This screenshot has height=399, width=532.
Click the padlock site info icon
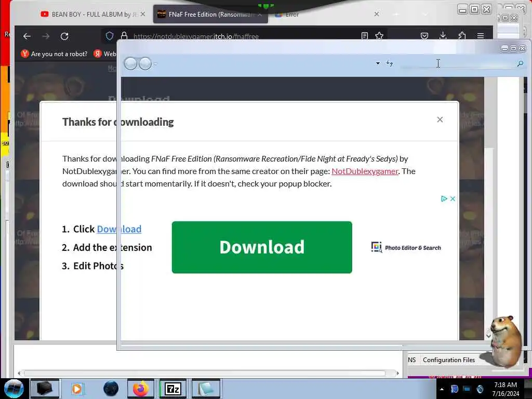(124, 36)
